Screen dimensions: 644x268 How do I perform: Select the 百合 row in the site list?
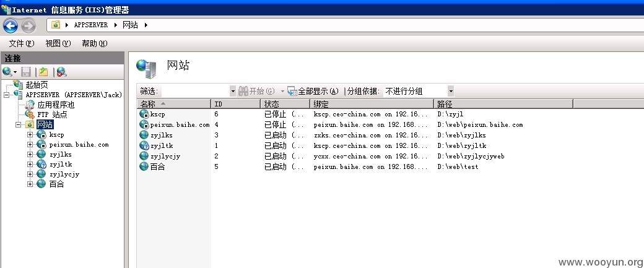click(x=355, y=166)
